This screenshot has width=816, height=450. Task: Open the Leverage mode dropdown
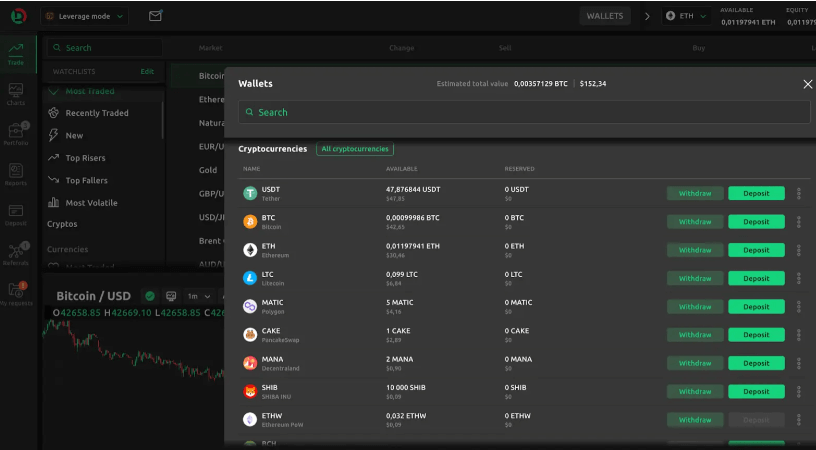pyautogui.click(x=84, y=16)
